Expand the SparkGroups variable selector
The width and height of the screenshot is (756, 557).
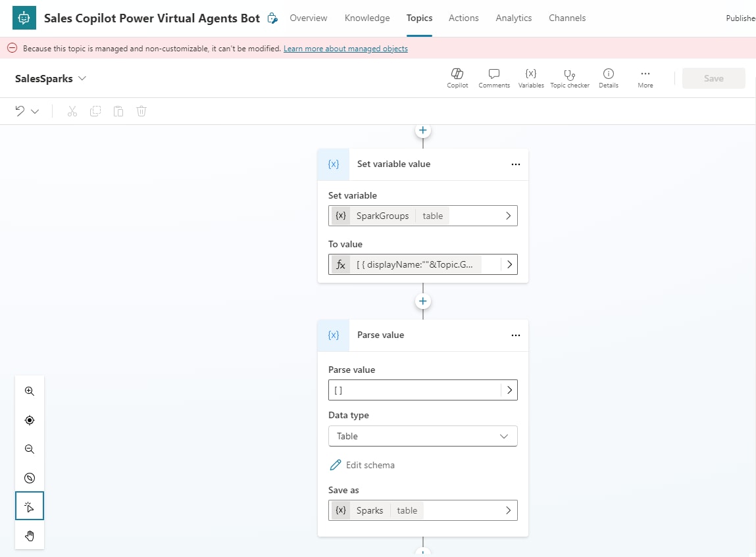tap(508, 216)
